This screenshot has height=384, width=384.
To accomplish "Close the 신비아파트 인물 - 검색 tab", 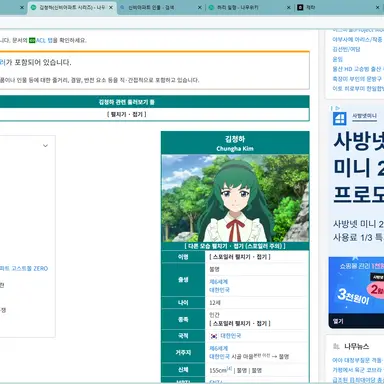I will 200,7.
